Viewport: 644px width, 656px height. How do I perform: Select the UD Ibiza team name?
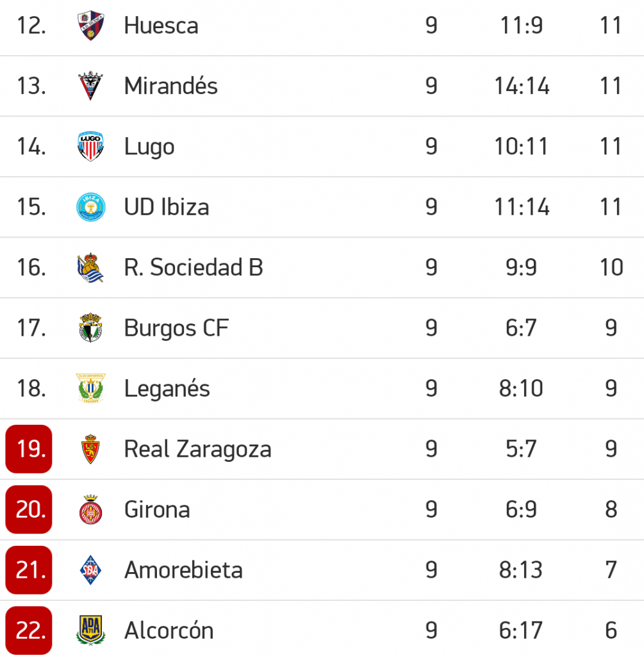(167, 207)
